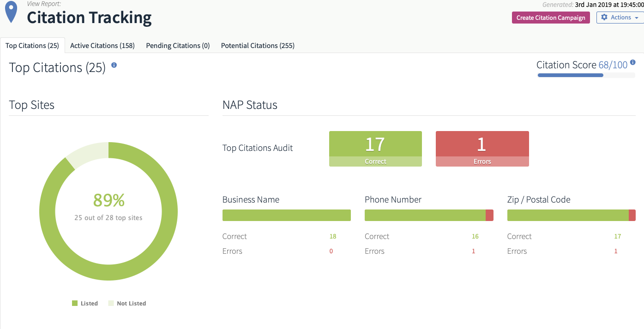Viewport: 644px width, 329px height.
Task: Click the info icon beside Top Citations heading
Action: click(x=114, y=66)
